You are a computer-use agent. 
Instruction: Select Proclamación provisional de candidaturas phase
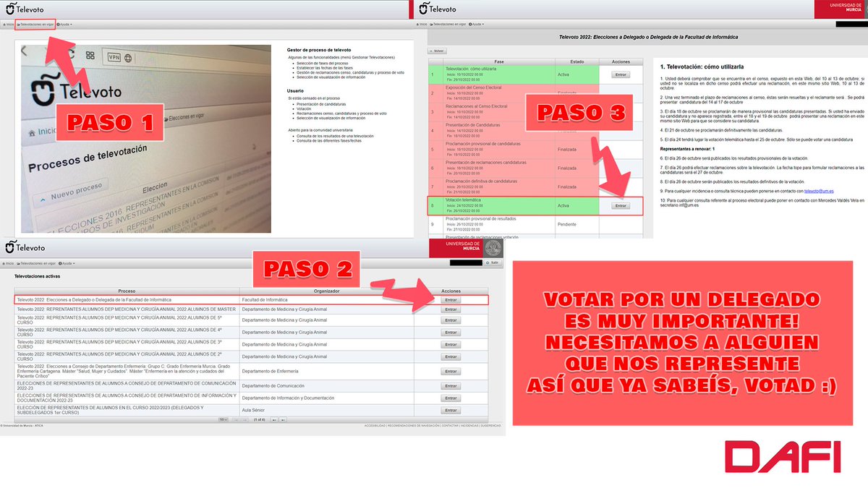(x=535, y=150)
